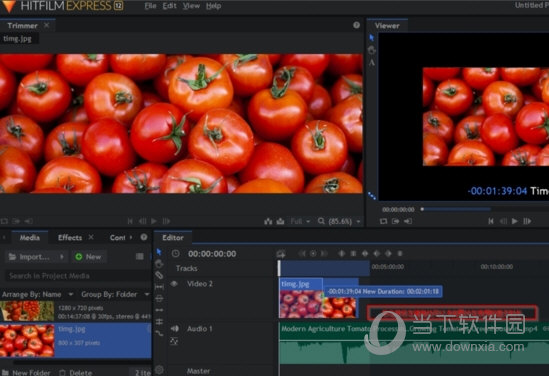Open the View menu
The image size is (549, 376).
click(191, 6)
